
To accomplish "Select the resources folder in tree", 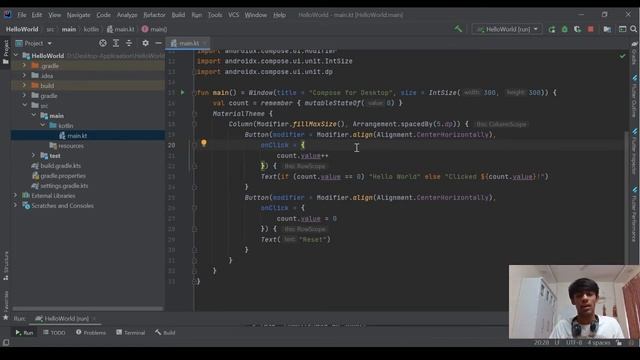I will (71, 146).
